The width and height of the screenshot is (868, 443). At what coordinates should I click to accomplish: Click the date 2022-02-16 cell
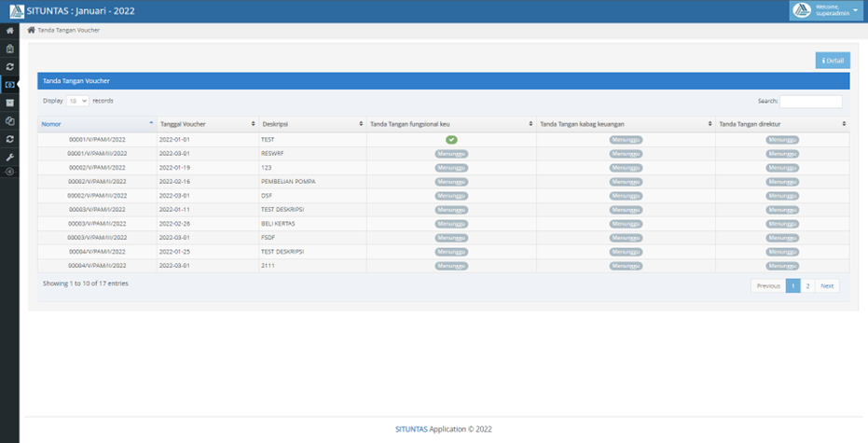(x=208, y=182)
